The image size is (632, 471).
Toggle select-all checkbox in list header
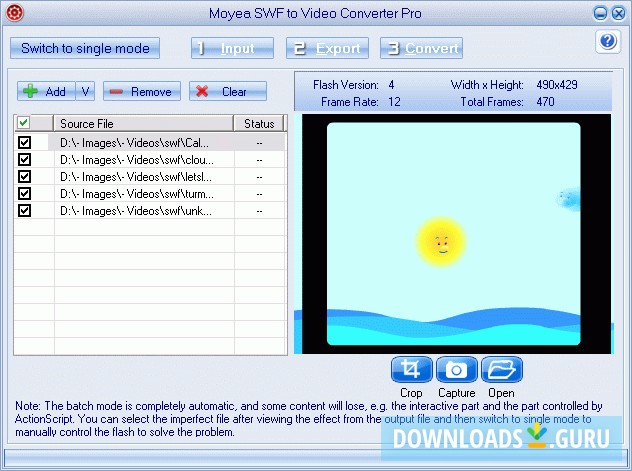pyautogui.click(x=24, y=123)
